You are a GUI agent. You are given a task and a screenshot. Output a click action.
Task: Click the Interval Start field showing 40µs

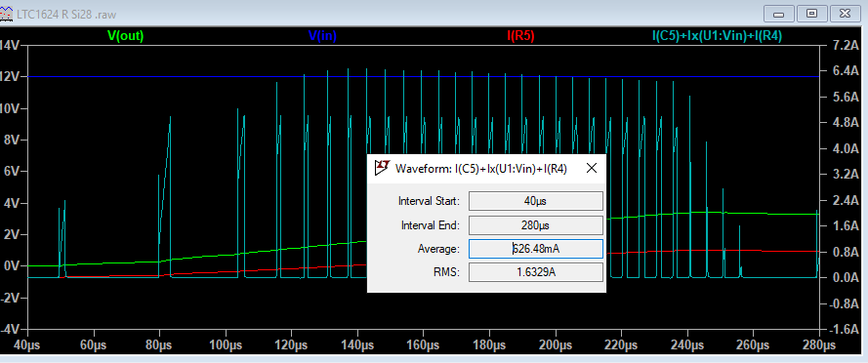coord(535,201)
